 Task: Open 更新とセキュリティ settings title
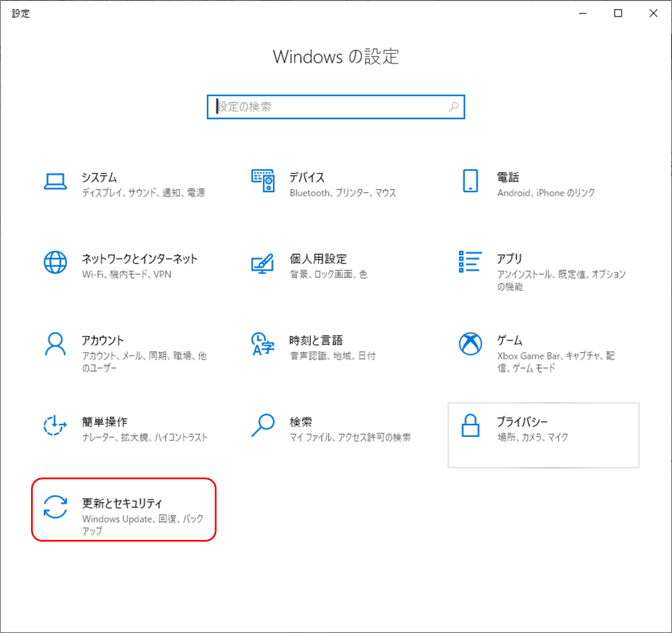pyautogui.click(x=122, y=504)
